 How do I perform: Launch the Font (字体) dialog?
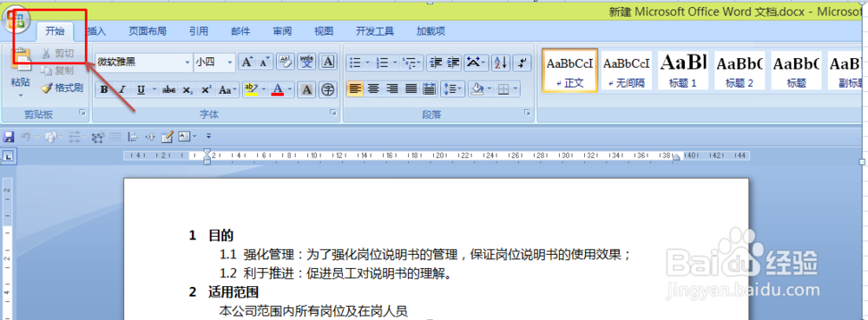point(333,113)
